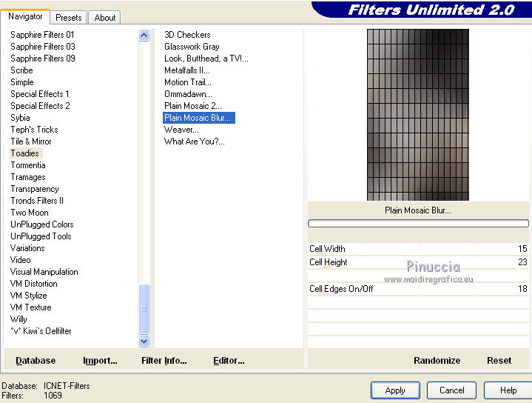
Task: Select the Video category
Action: 21,260
